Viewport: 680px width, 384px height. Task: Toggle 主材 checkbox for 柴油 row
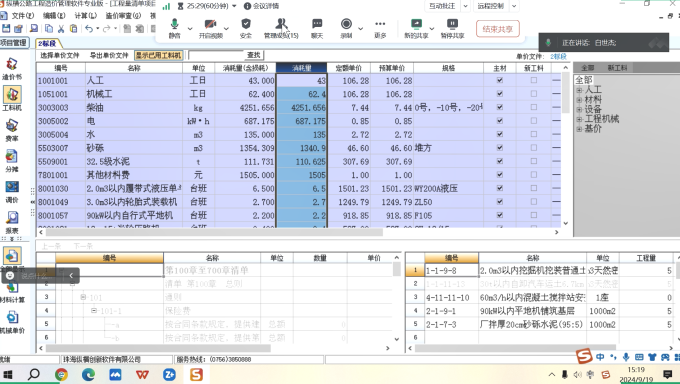pyautogui.click(x=500, y=107)
